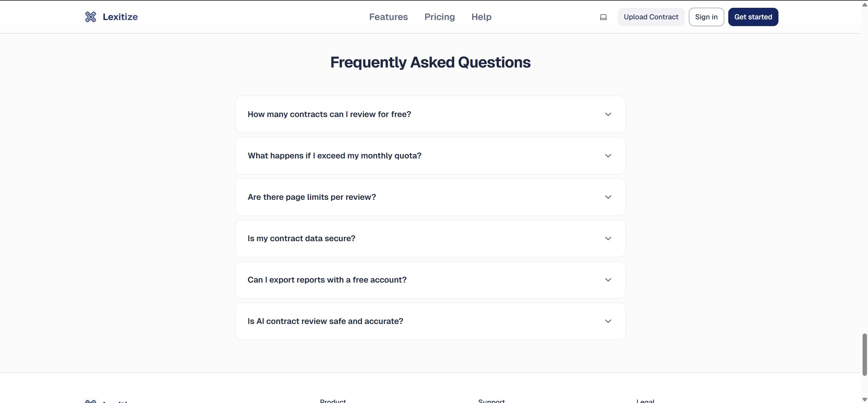Click the Get started button
868x403 pixels.
tap(753, 17)
